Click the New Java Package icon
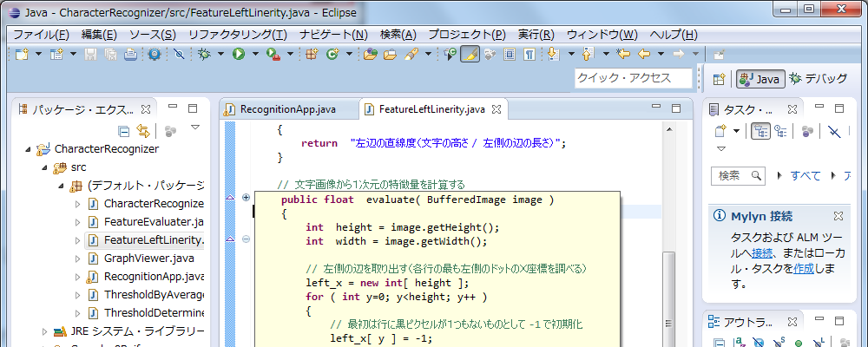 pos(312,54)
